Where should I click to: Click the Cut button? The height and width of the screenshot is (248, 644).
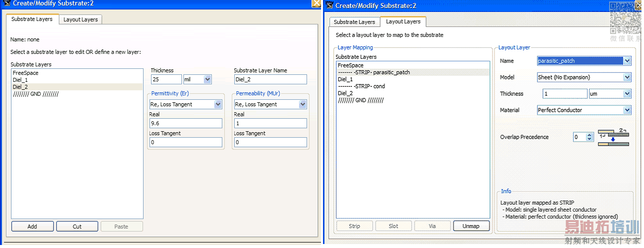(x=77, y=227)
